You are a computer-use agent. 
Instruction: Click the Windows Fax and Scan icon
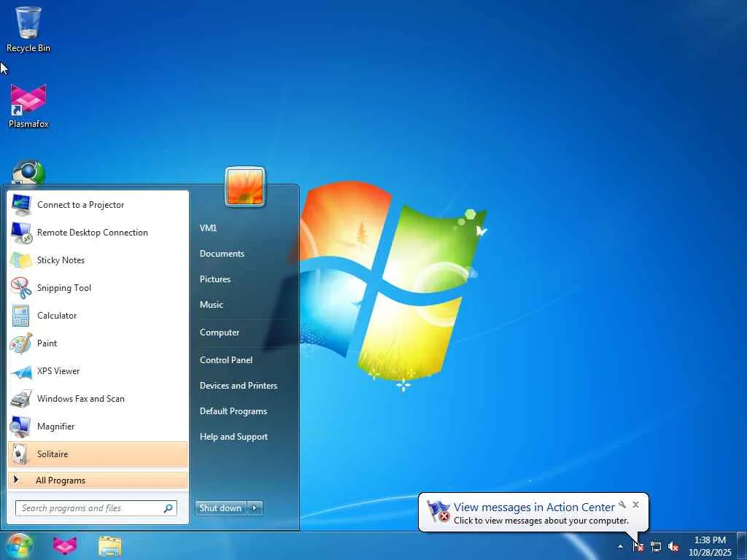point(21,399)
